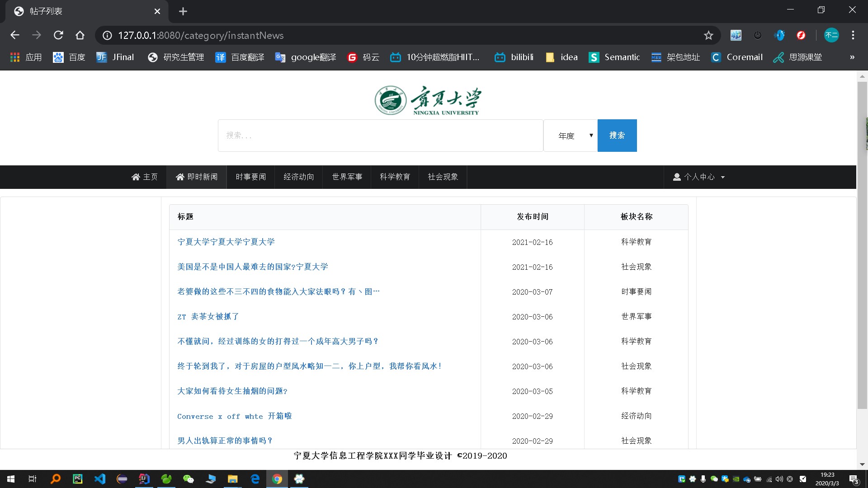Click into the 搜索 text field
This screenshot has width=868, height=488.
tap(380, 136)
